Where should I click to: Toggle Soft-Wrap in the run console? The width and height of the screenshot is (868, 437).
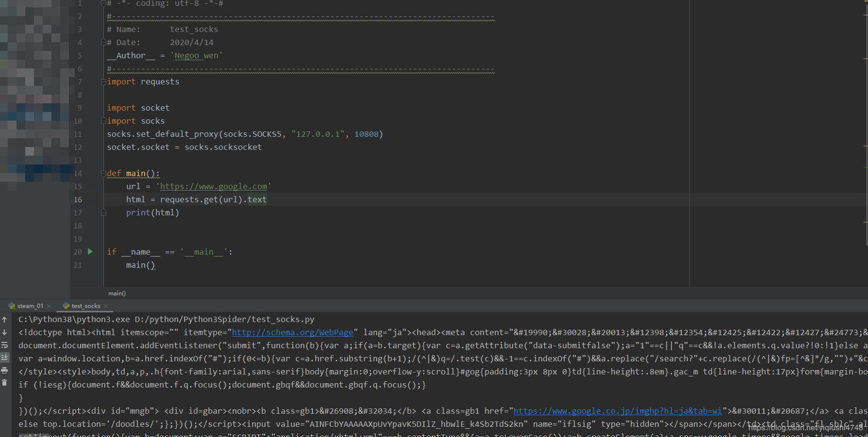[x=4, y=345]
